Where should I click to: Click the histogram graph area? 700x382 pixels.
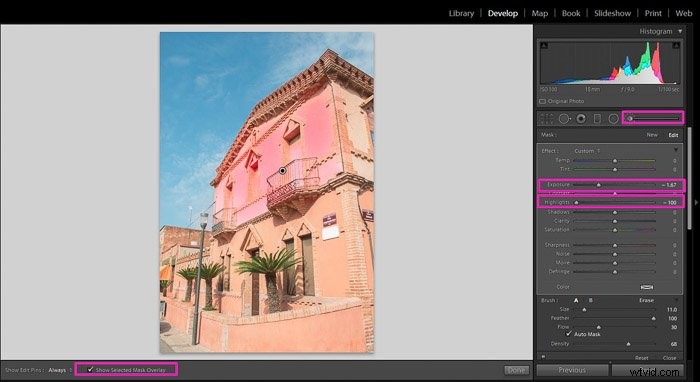[x=610, y=62]
